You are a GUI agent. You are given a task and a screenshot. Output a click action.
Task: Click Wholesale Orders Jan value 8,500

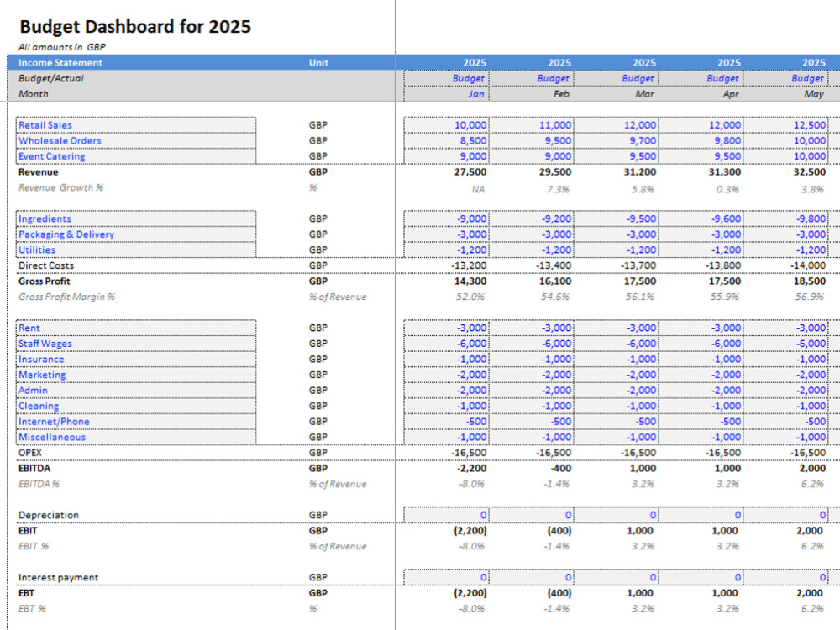tap(446, 140)
